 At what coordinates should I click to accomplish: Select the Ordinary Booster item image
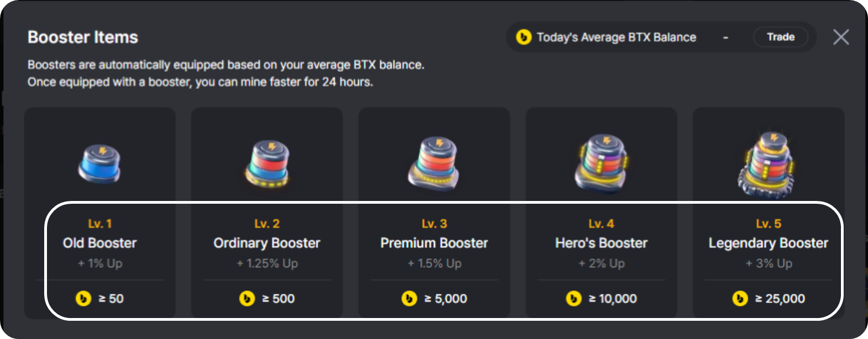tap(267, 163)
